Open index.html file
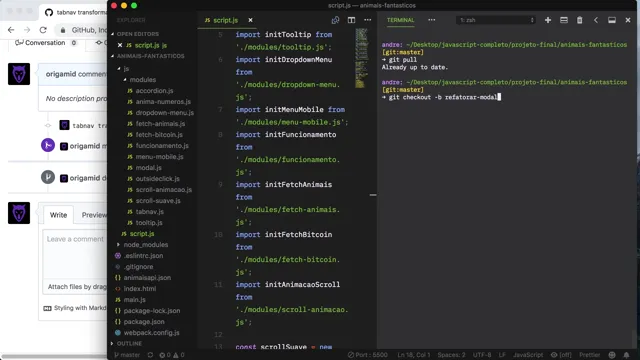The image size is (640, 360). [140, 289]
